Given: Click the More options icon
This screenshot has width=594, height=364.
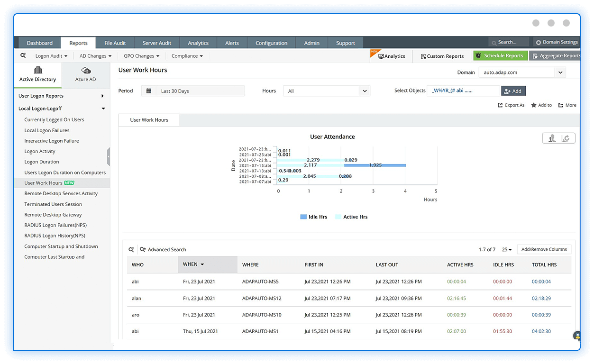Looking at the screenshot, I should pos(561,105).
